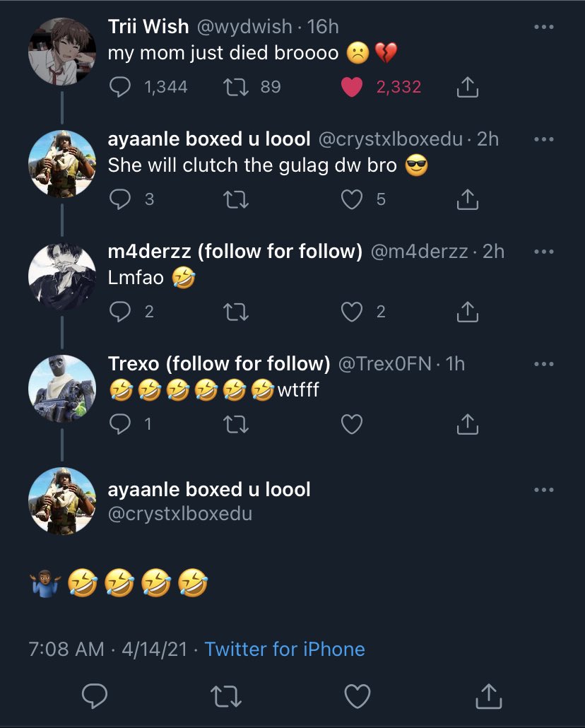This screenshot has height=728, width=585.
Task: Like the main tweet from the bottom bar
Action: coord(357,696)
